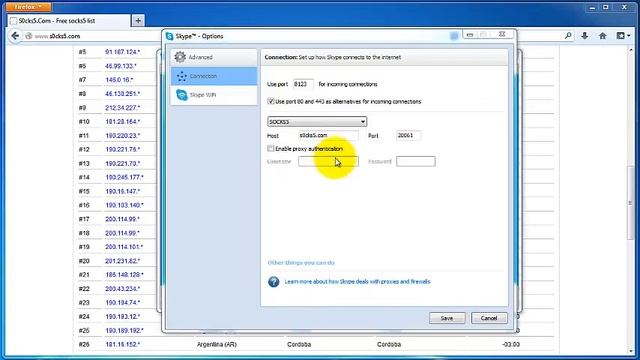Click the Skype WiFi icon
Viewport: 640px width, 360px height.
(181, 95)
